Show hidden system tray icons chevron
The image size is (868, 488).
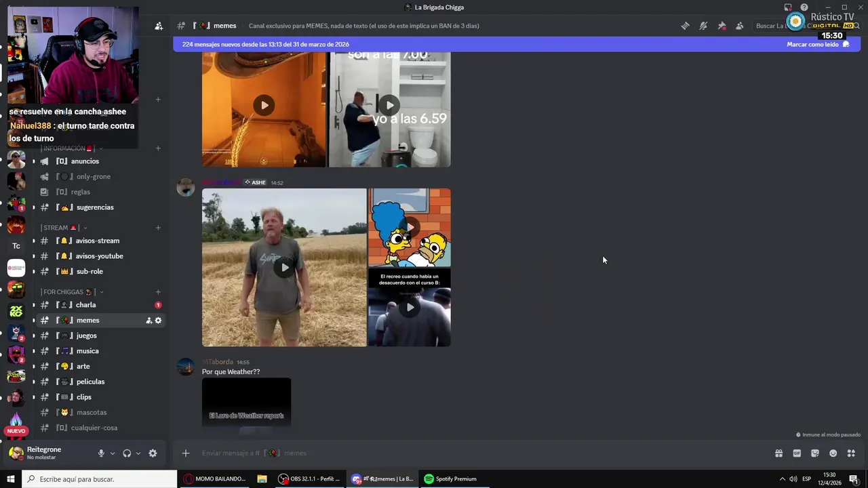[x=782, y=479]
